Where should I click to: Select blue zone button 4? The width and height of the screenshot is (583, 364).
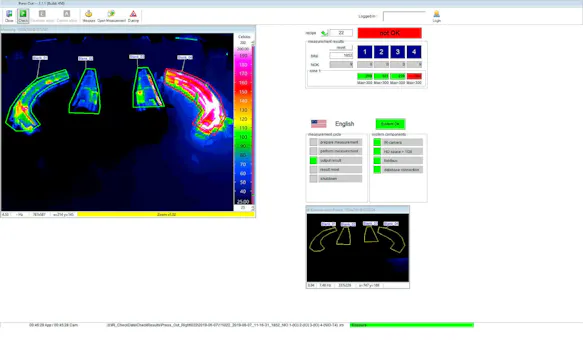coord(414,52)
